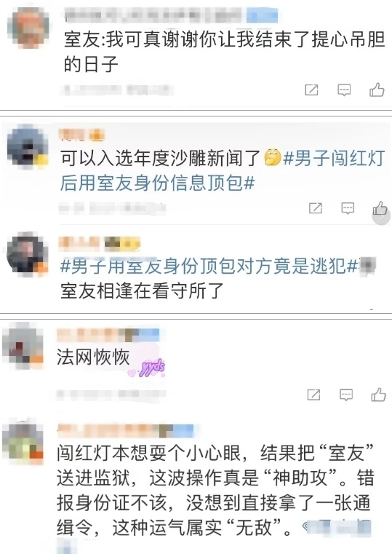
Task: Reply to the 法网恢恢 comment
Action: [x=346, y=395]
